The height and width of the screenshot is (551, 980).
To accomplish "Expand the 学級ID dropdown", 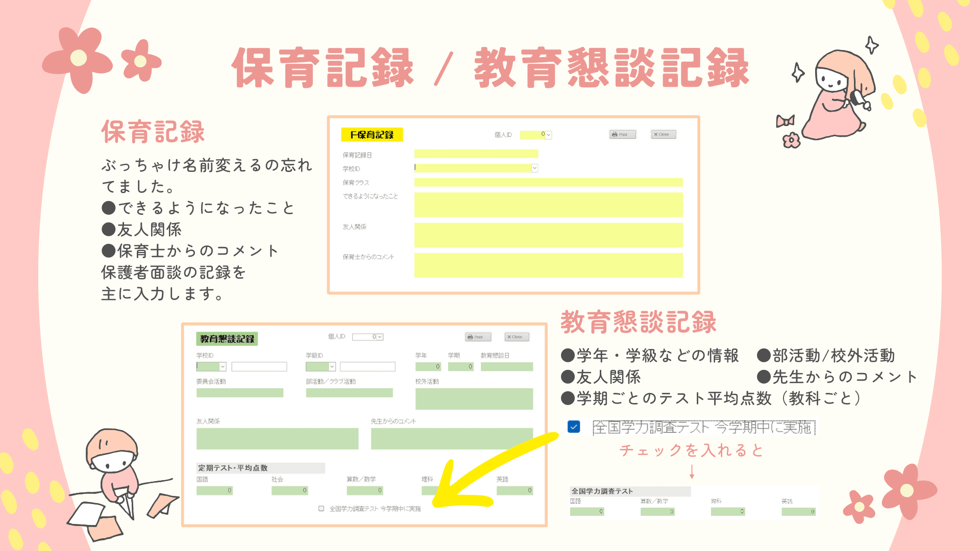I will coord(332,367).
